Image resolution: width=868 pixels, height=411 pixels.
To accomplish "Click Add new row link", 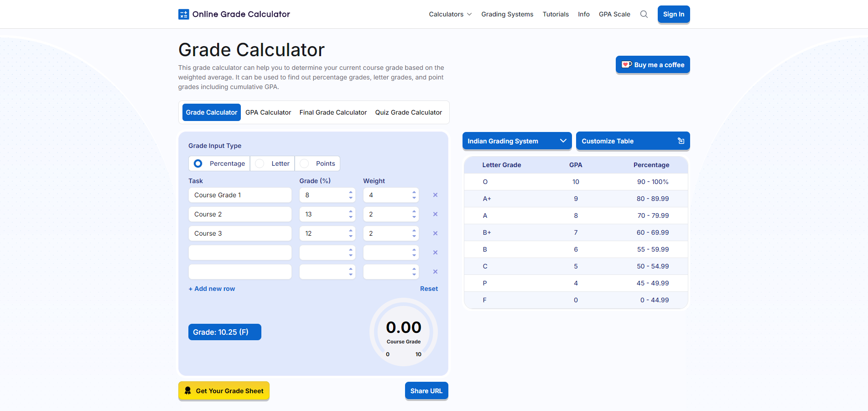I will [x=212, y=289].
